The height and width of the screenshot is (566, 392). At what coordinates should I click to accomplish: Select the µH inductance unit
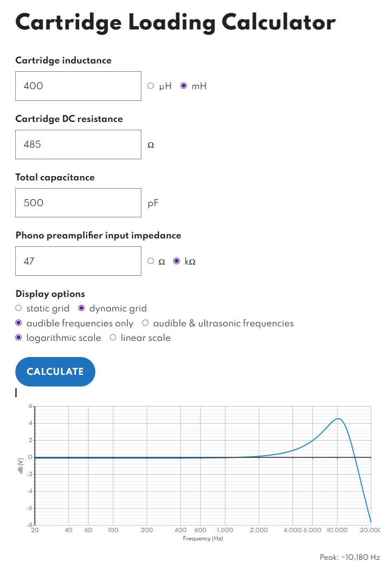point(151,86)
